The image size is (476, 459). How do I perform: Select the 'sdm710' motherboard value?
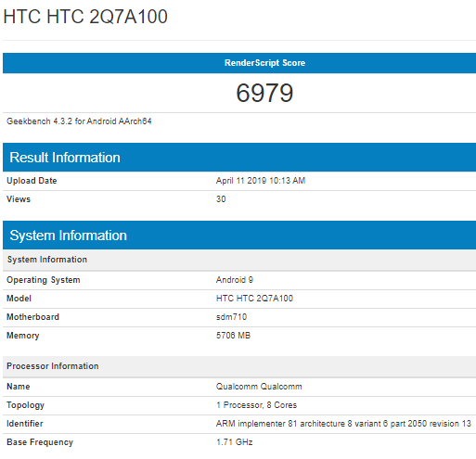point(231,317)
